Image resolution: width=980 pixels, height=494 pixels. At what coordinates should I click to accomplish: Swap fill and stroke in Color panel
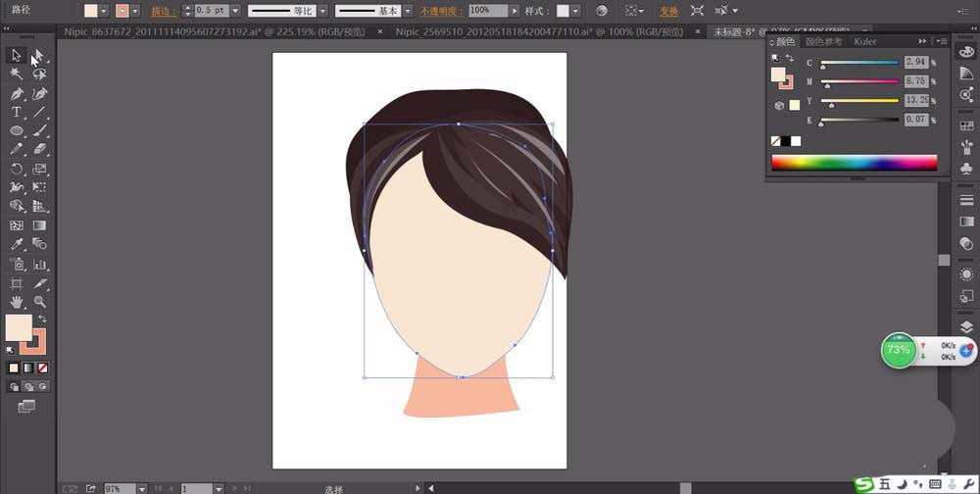point(789,58)
